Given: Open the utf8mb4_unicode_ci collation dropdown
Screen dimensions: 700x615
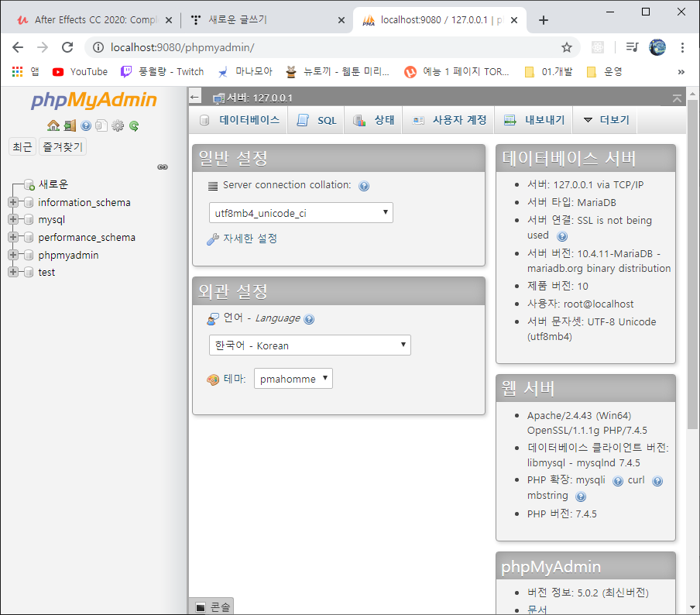Looking at the screenshot, I should point(301,213).
